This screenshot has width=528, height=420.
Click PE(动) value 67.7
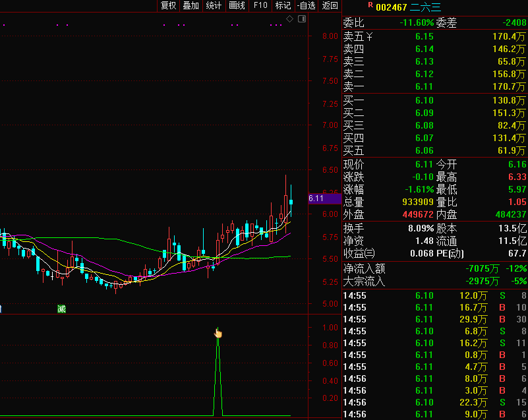tap(517, 253)
